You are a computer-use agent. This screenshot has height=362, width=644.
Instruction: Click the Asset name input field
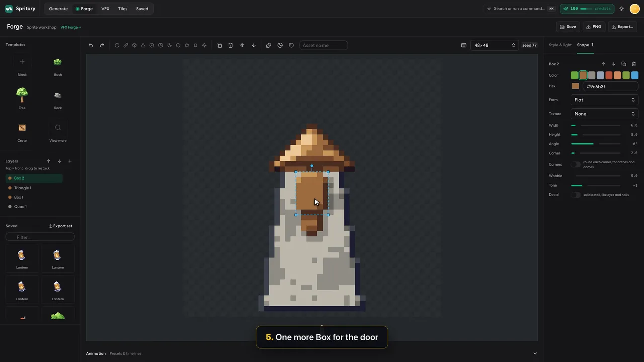324,45
